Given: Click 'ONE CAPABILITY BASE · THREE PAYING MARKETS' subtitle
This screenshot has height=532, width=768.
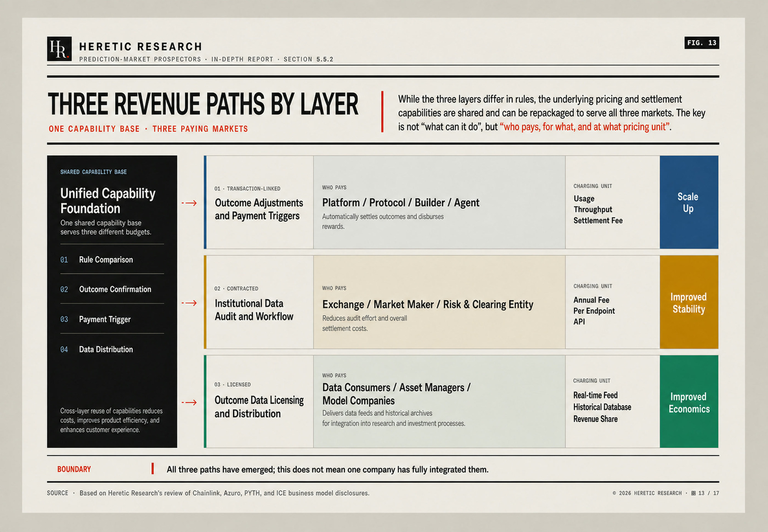Looking at the screenshot, I should point(148,129).
